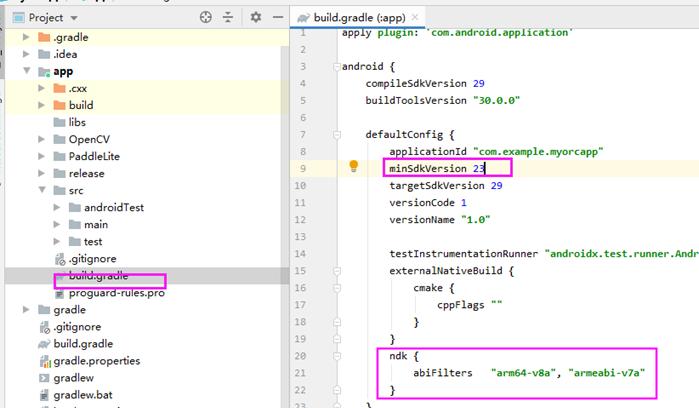Image resolution: width=699 pixels, height=408 pixels.
Task: Select the orange build folder icon
Action: (59, 105)
